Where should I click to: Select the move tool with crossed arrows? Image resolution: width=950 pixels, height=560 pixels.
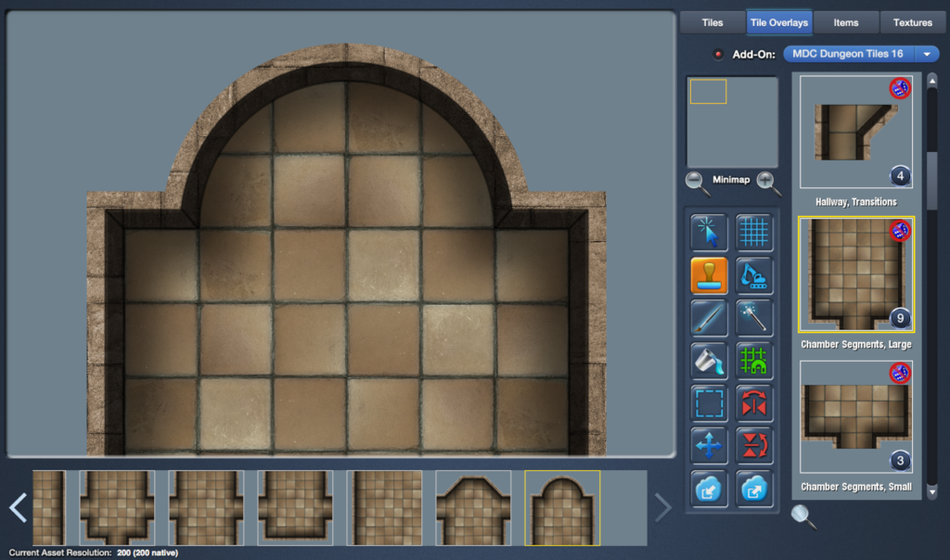pos(709,447)
